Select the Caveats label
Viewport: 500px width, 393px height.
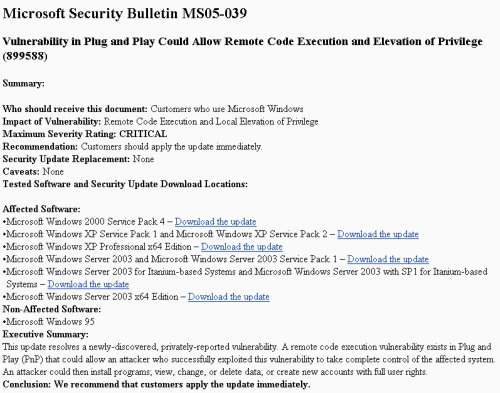[21, 172]
